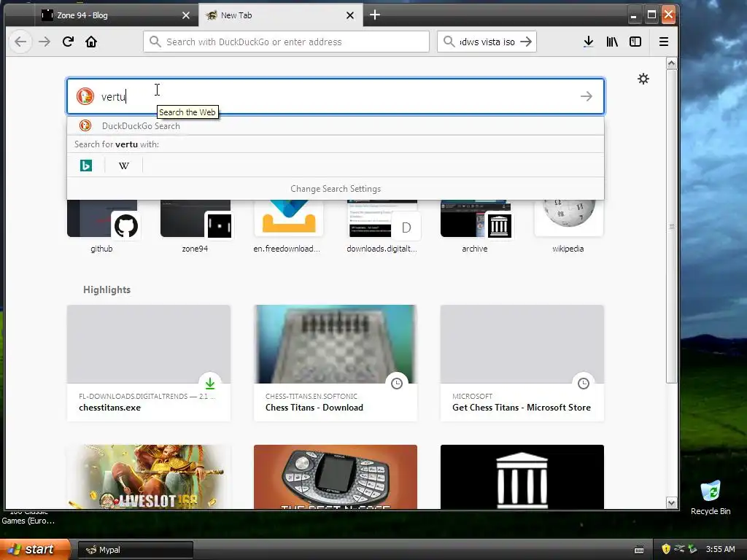Open the github top site tile
This screenshot has height=560, width=747.
pyautogui.click(x=102, y=226)
